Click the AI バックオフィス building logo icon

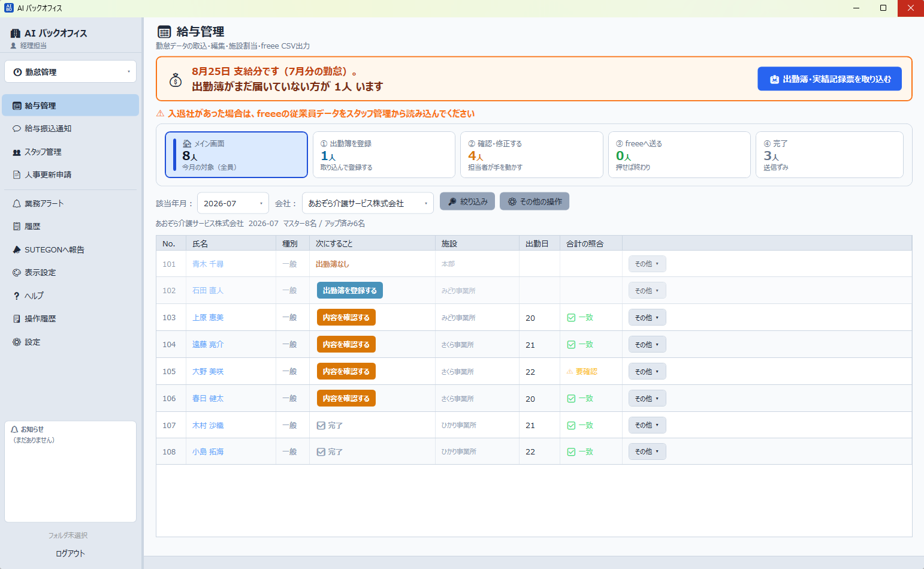[16, 34]
